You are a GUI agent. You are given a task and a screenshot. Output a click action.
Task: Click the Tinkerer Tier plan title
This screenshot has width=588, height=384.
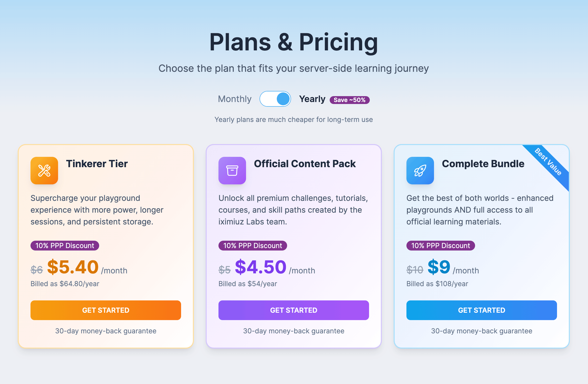[97, 164]
